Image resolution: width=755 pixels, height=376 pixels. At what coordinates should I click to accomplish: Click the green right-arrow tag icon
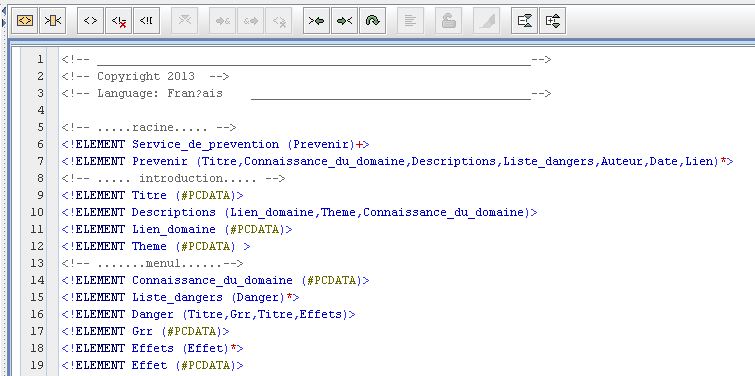344,21
